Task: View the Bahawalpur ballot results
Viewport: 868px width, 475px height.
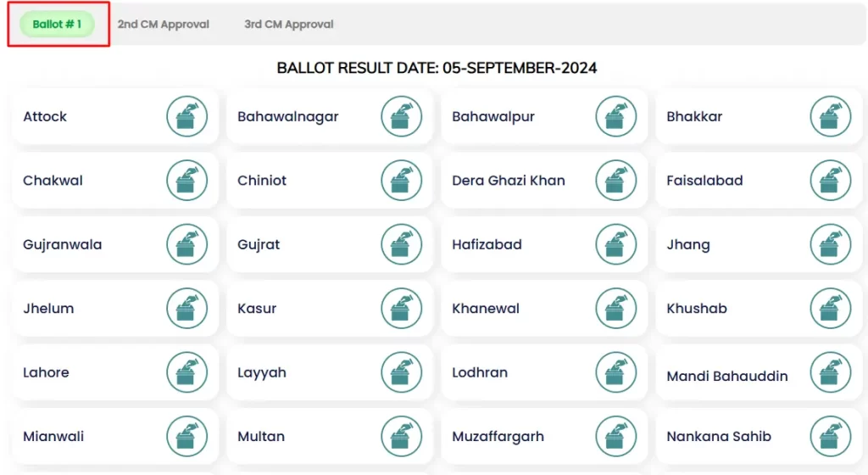Action: (x=493, y=117)
